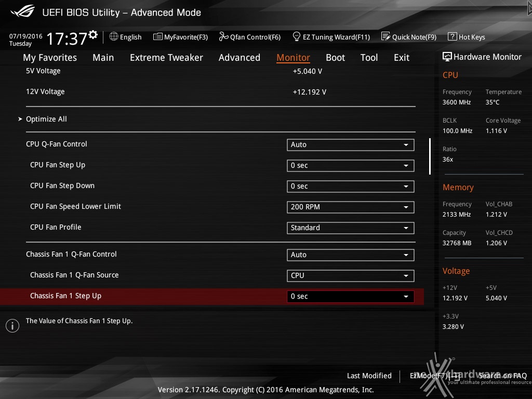Viewport: 532px width, 399px height.
Task: Select the Monitor tab
Action: click(293, 58)
